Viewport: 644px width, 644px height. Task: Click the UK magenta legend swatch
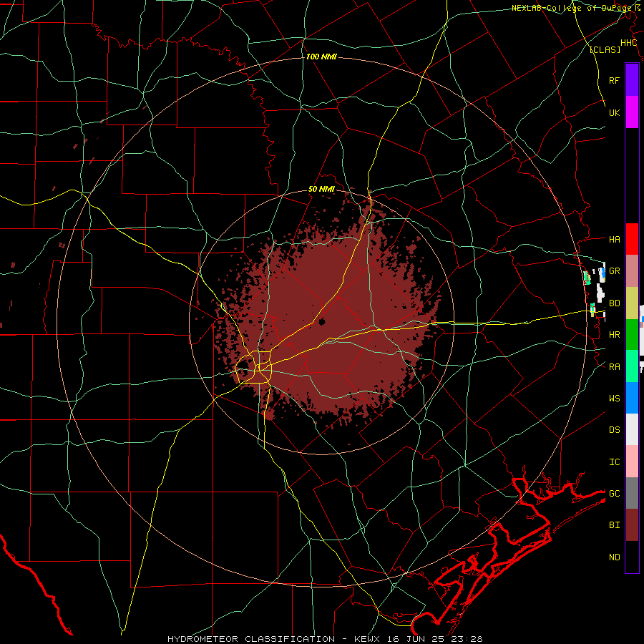632,112
